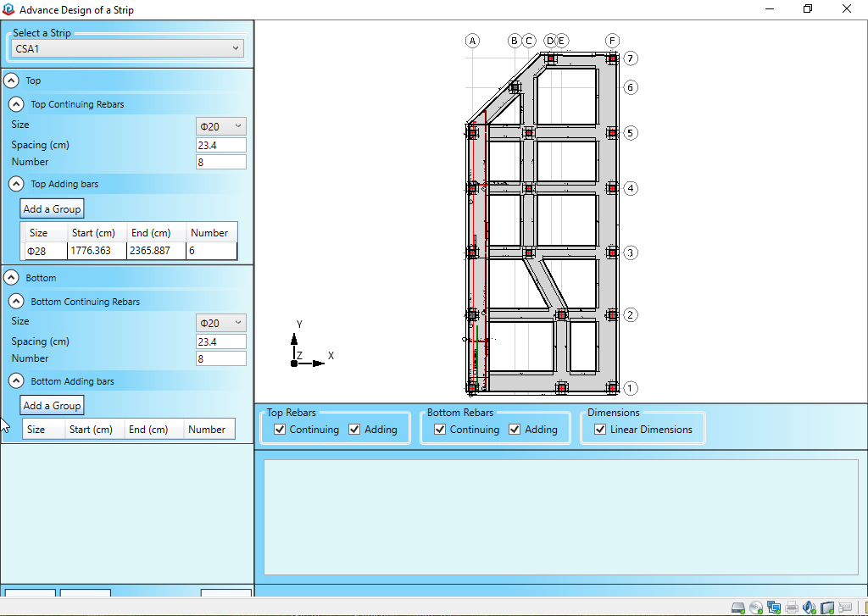Click the top Spacing (cm) field

(221, 145)
